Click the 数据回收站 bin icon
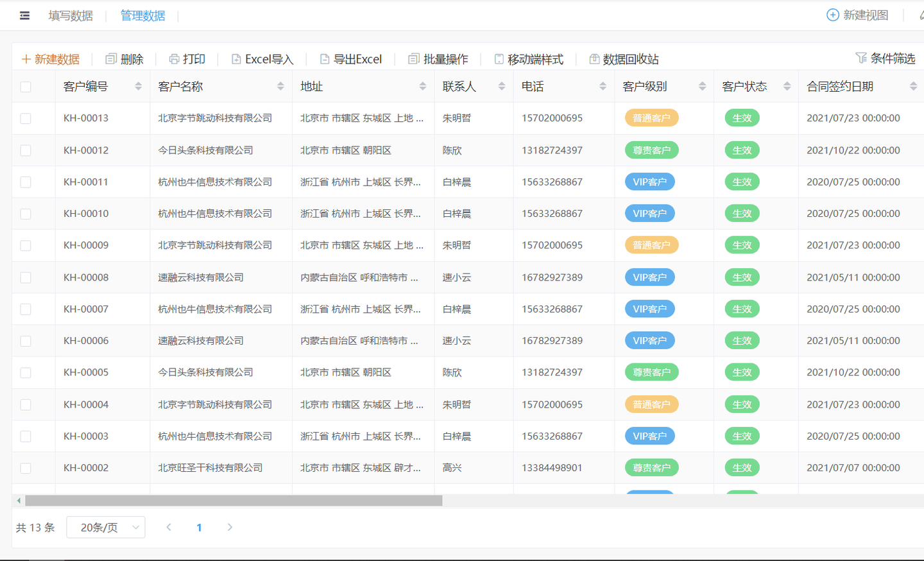Image resolution: width=924 pixels, height=561 pixels. point(594,59)
